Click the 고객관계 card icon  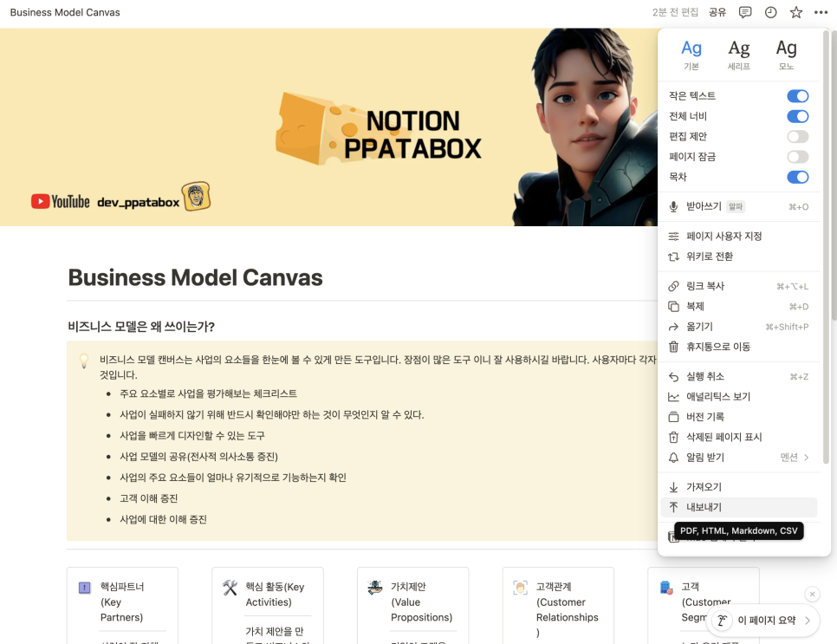pos(520,588)
